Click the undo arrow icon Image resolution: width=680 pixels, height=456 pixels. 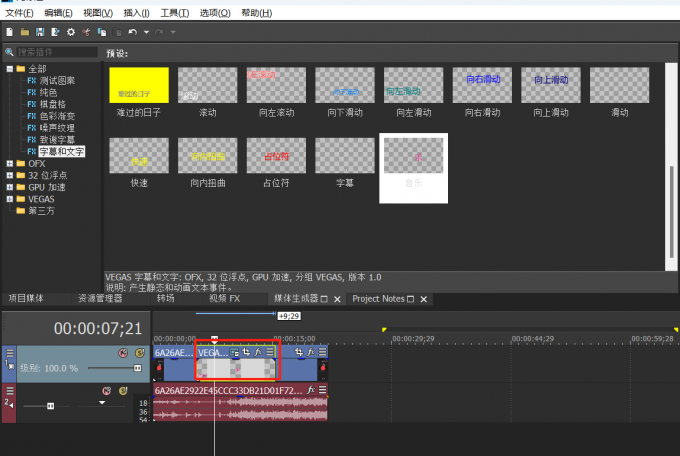click(133, 32)
